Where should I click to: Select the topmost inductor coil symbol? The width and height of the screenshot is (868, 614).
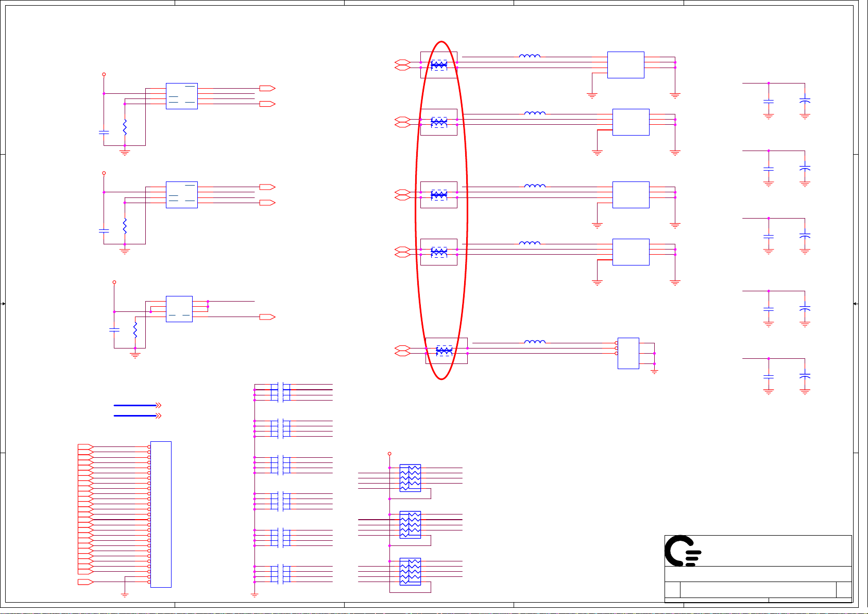[530, 56]
